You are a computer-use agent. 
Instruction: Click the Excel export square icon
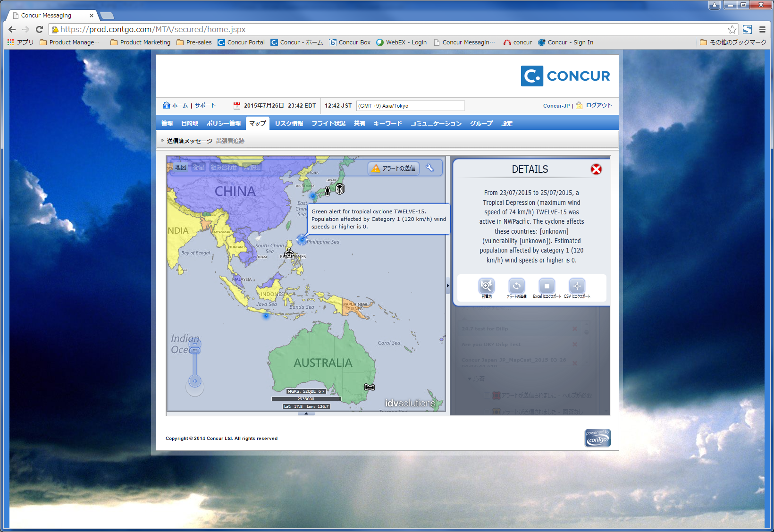point(547,286)
